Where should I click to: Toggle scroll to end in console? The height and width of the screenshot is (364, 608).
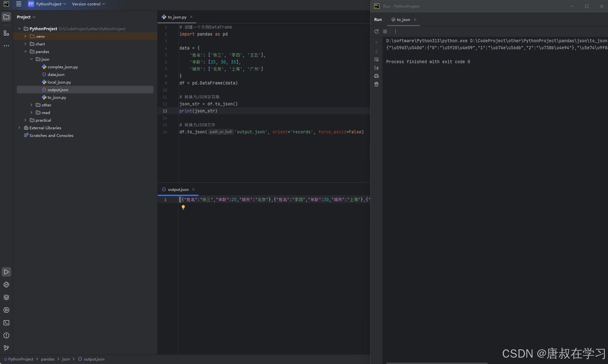click(376, 68)
